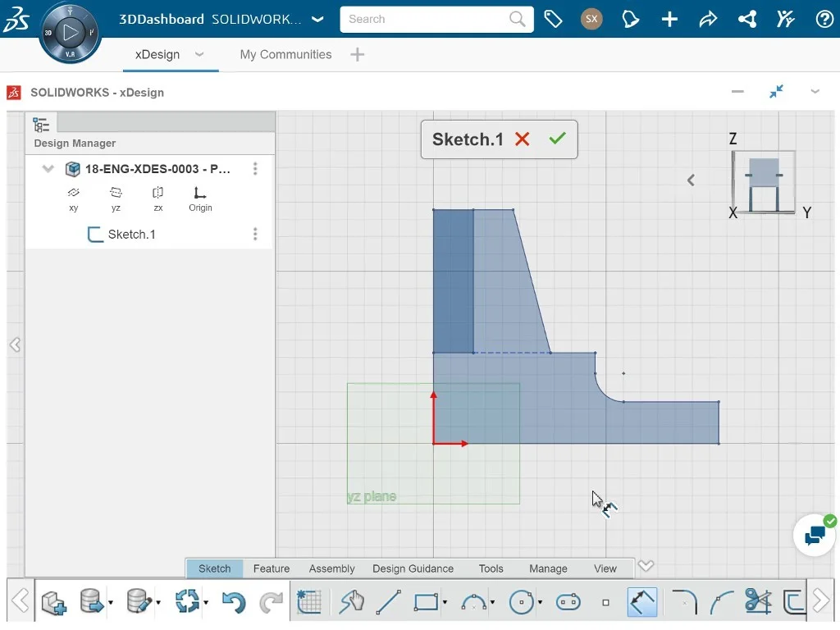Viewport: 840px width, 630px height.
Task: Click the dashboard Search field
Action: click(x=427, y=19)
